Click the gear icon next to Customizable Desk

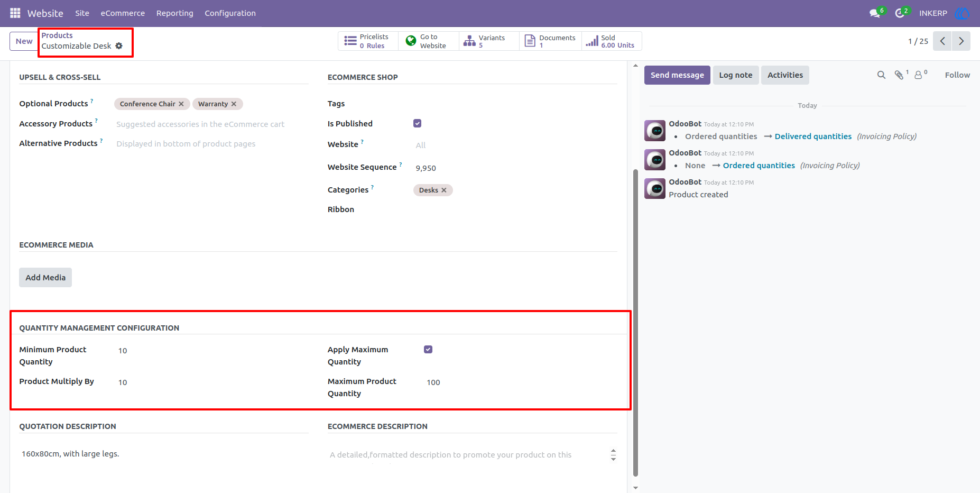click(x=119, y=46)
